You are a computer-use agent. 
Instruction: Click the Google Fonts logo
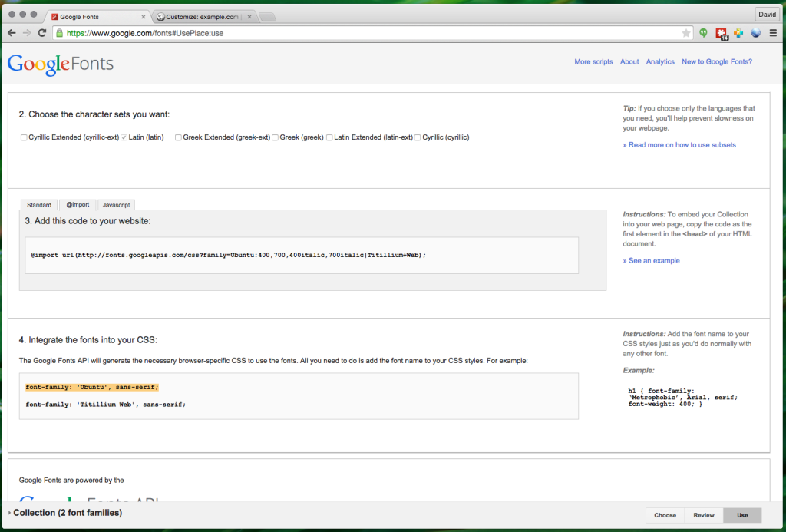(61, 64)
